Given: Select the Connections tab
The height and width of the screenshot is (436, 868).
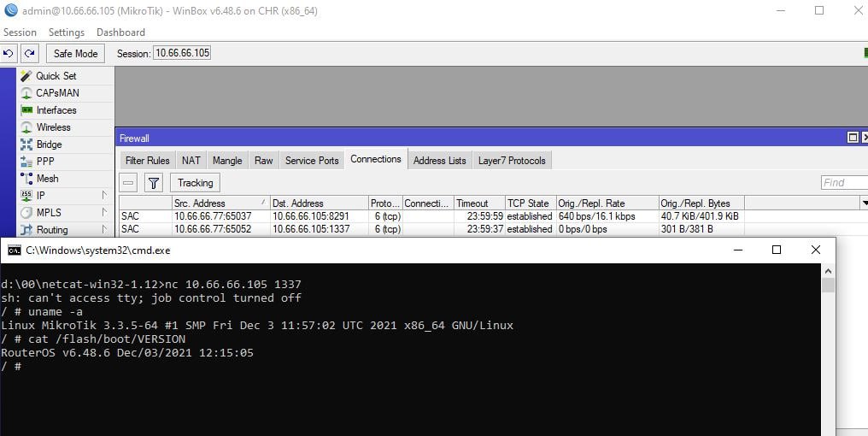Looking at the screenshot, I should coord(376,159).
